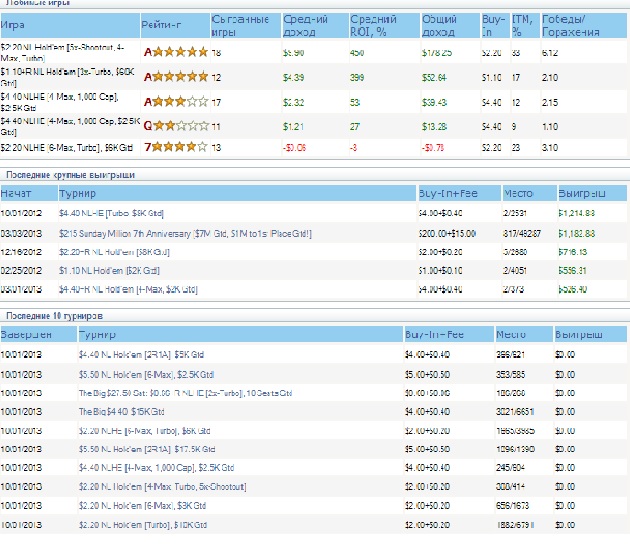Click the Завершен column header
Image resolution: width=630 pixels, height=550 pixels.
coord(24,335)
